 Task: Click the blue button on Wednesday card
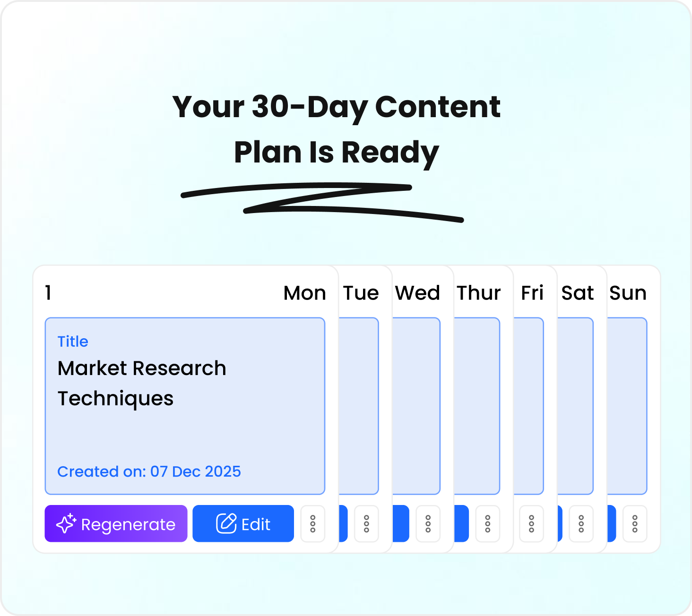click(401, 523)
